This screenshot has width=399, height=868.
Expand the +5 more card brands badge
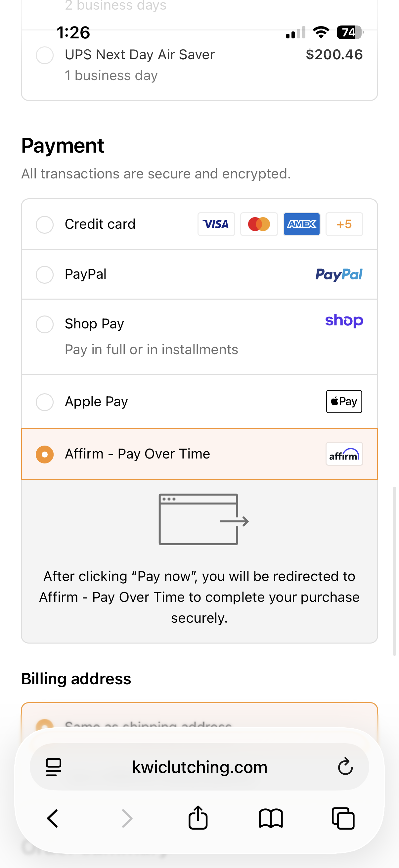[x=344, y=224]
